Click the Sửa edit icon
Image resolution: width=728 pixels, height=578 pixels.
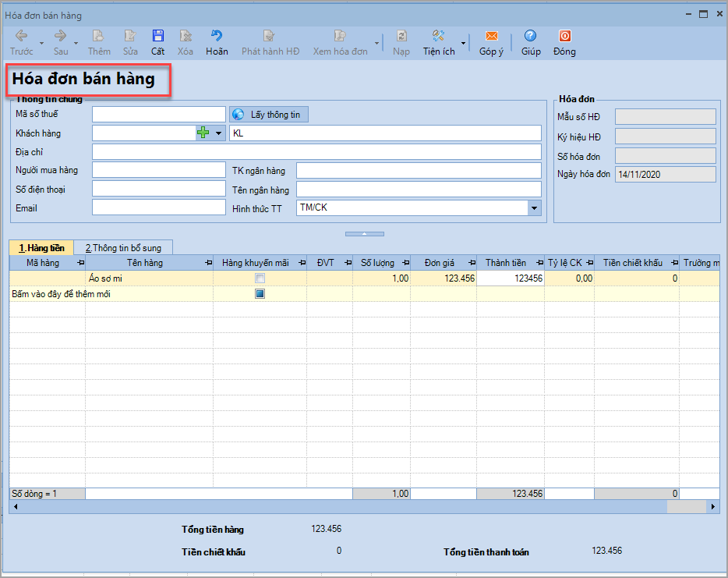130,36
